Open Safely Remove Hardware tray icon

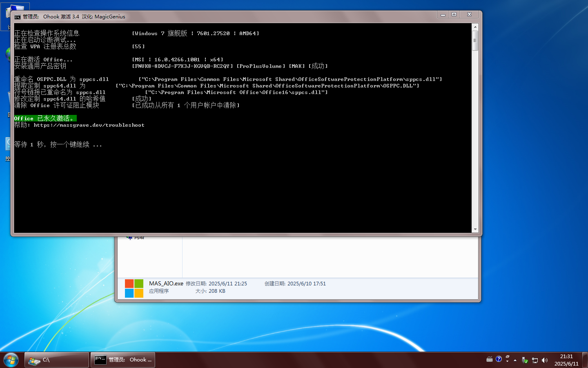(x=525, y=360)
